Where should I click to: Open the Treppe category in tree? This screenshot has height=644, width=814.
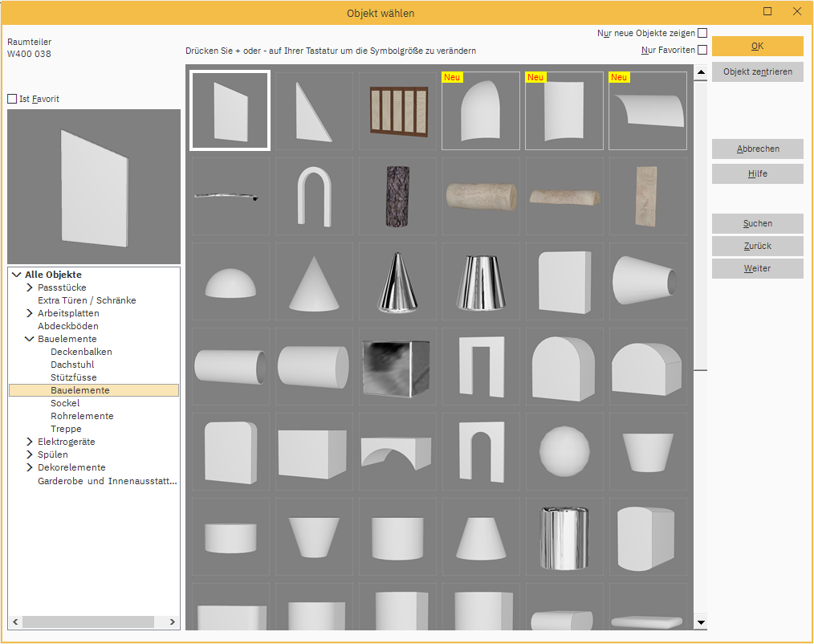66,429
